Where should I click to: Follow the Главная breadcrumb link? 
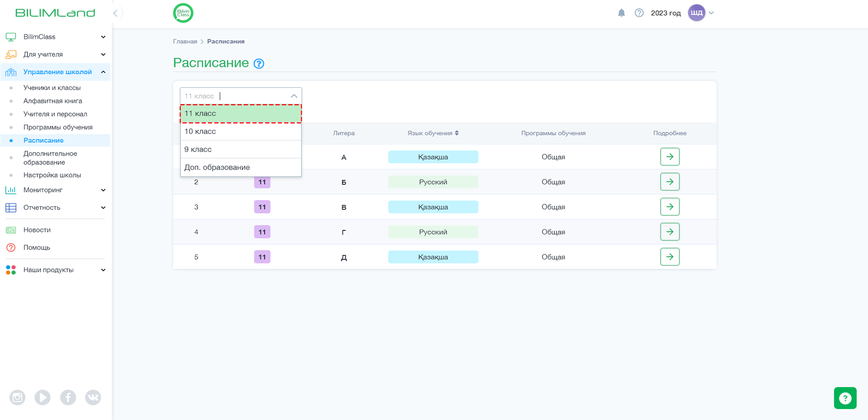click(x=185, y=41)
